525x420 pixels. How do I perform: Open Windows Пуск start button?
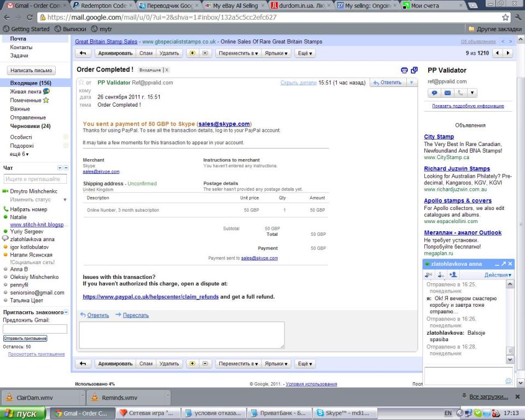click(x=22, y=413)
